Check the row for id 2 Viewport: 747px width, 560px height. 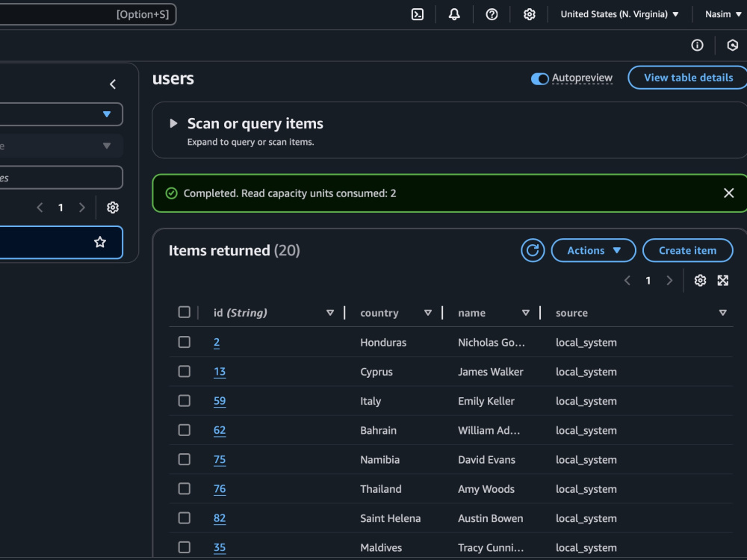click(x=185, y=342)
